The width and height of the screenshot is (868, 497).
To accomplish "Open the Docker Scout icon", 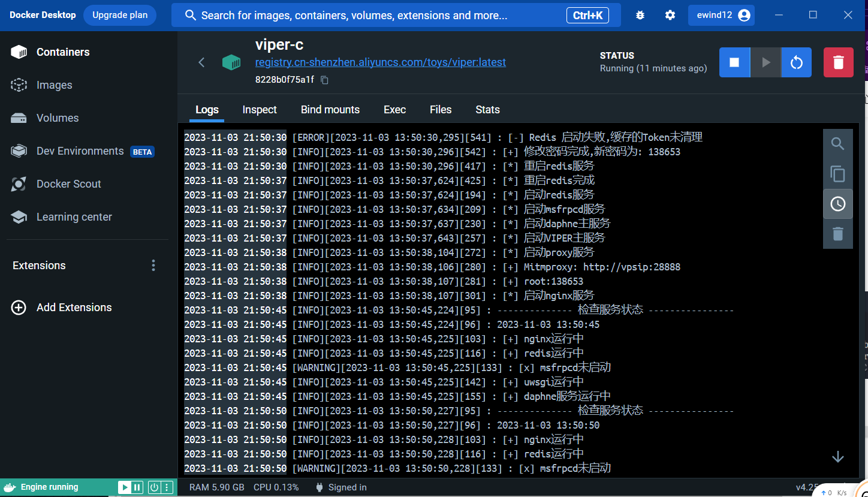I will [x=19, y=184].
